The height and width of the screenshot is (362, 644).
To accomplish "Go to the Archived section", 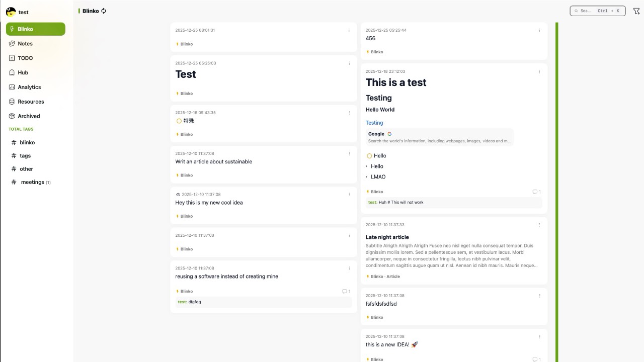I will pos(29,116).
